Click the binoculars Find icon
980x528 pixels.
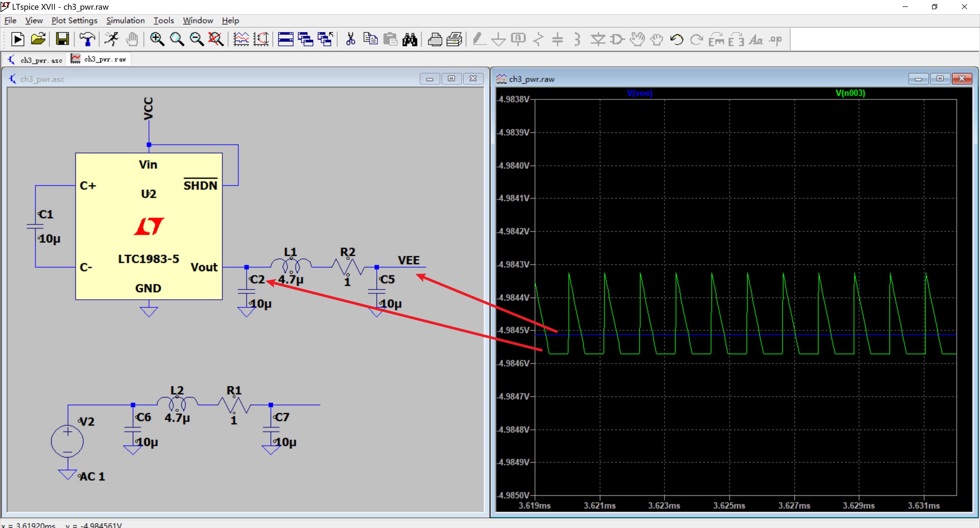410,39
